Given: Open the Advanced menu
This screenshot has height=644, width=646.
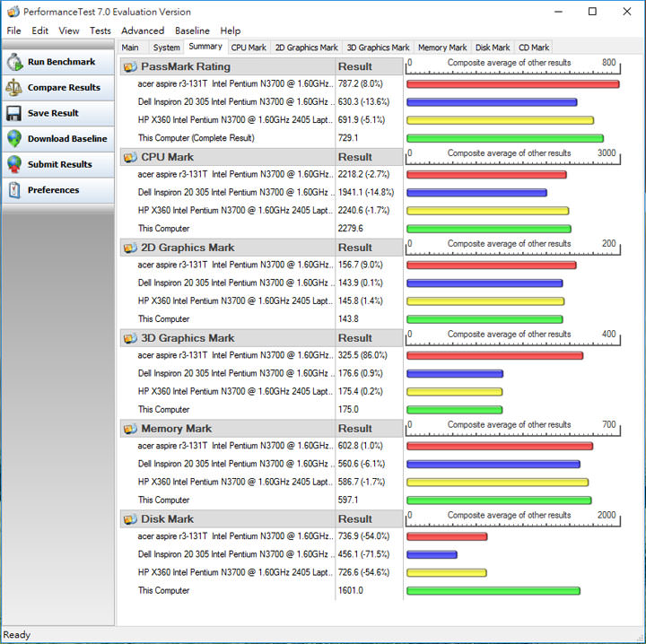Looking at the screenshot, I should (x=143, y=30).
